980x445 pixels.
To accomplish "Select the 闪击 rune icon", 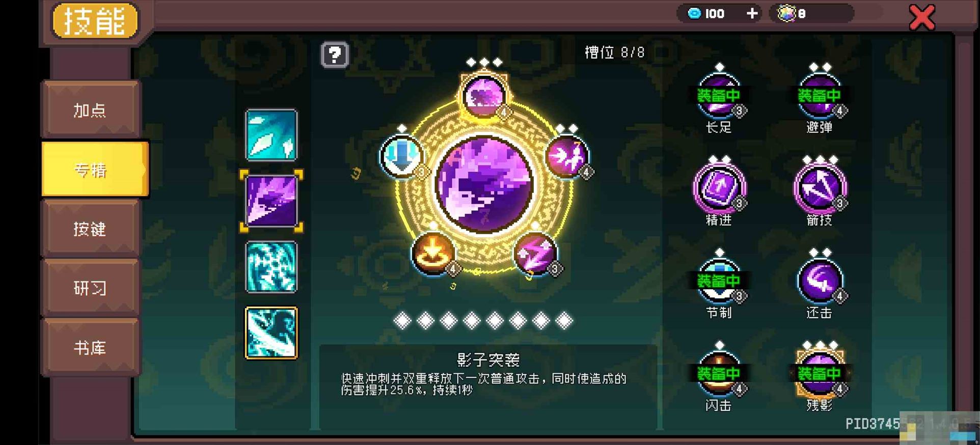I will [719, 373].
